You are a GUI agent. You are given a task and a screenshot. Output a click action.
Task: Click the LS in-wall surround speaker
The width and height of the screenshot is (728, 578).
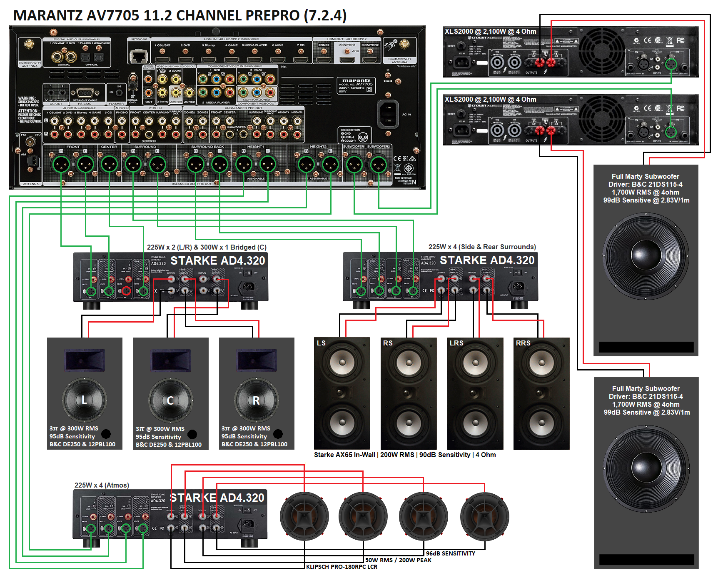click(342, 394)
